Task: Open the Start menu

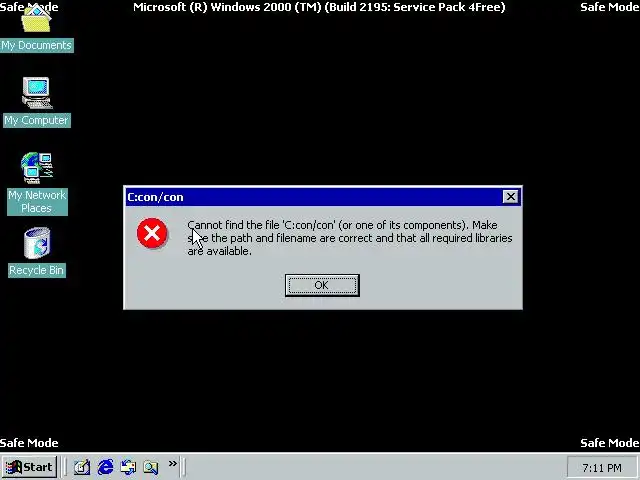Action: coord(29,467)
